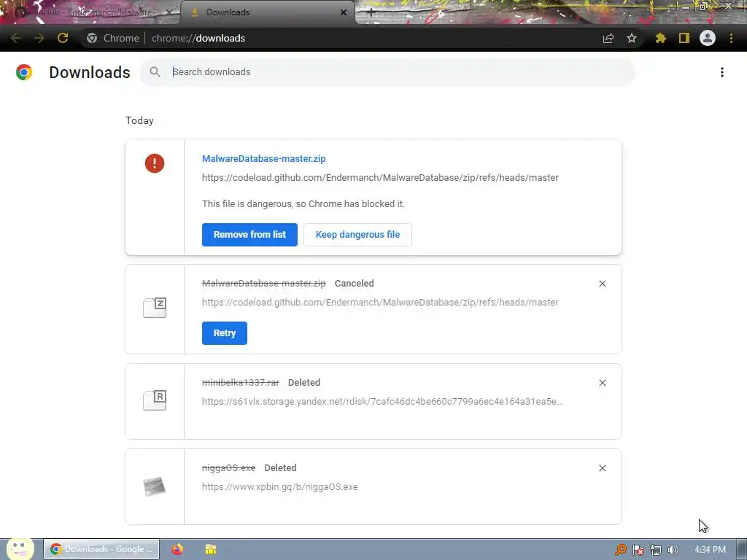Image resolution: width=747 pixels, height=560 pixels.
Task: Open a new tab with plus button
Action: point(371,13)
